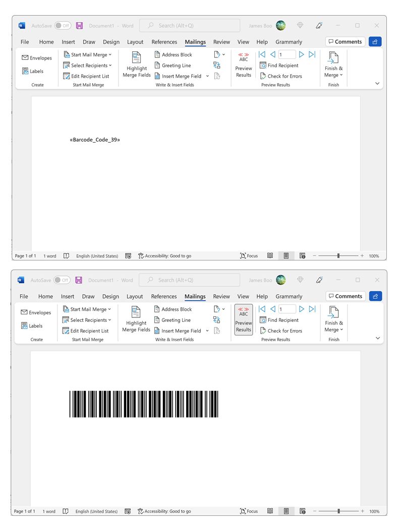Viewport: 402px width, 532px height.
Task: Open Finish & Merge in bottom window
Action: pyautogui.click(x=334, y=319)
